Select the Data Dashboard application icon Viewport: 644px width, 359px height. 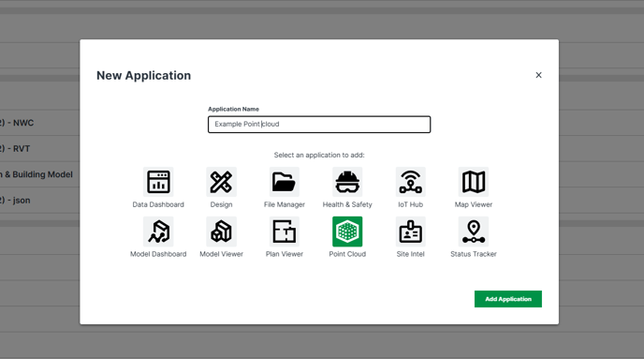tap(158, 182)
